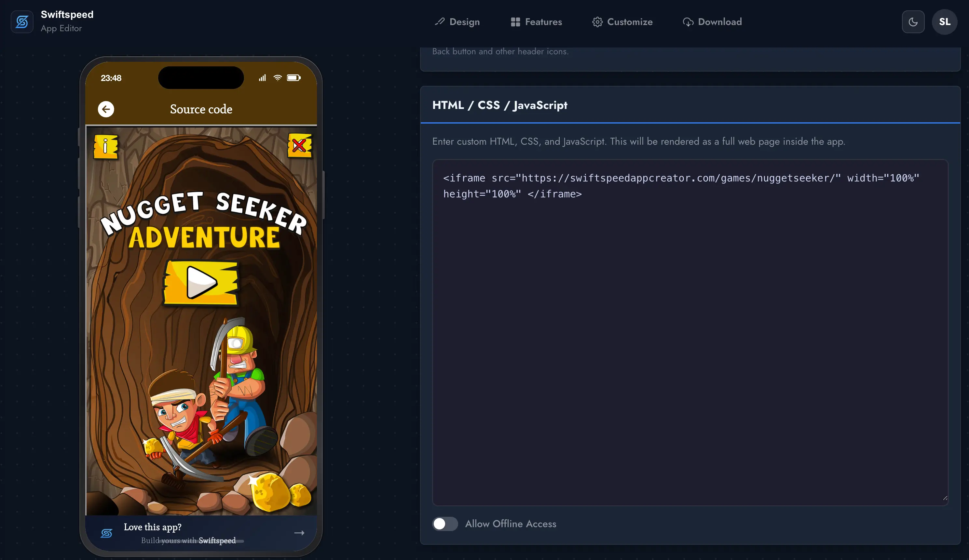This screenshot has height=560, width=969.
Task: Click the Swiftspeed App Editor logo
Action: 22,22
